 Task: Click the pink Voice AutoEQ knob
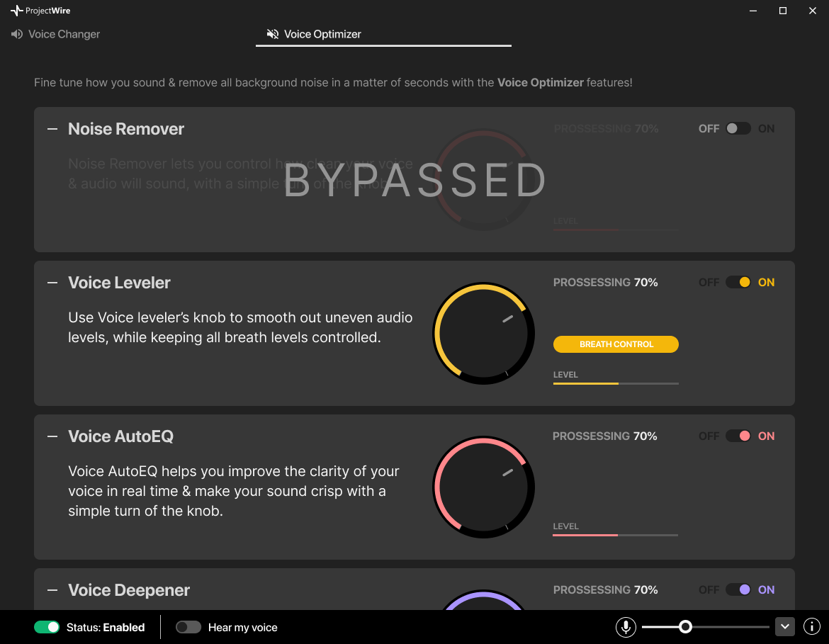(484, 487)
